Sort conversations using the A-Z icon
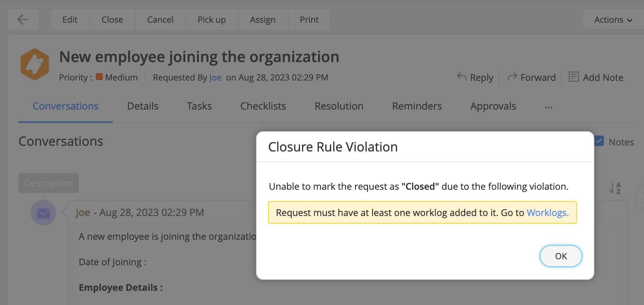Screen dimensions: 644x305 (x=615, y=188)
